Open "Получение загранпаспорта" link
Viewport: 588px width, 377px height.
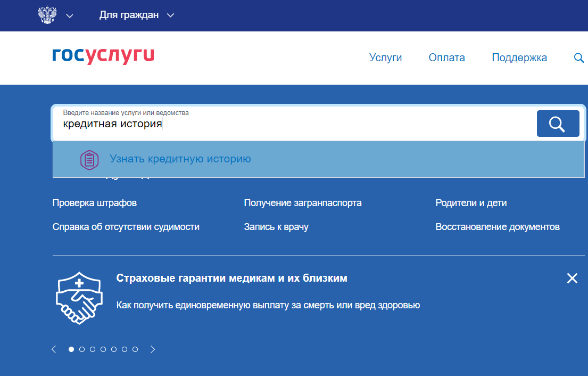pyautogui.click(x=303, y=203)
